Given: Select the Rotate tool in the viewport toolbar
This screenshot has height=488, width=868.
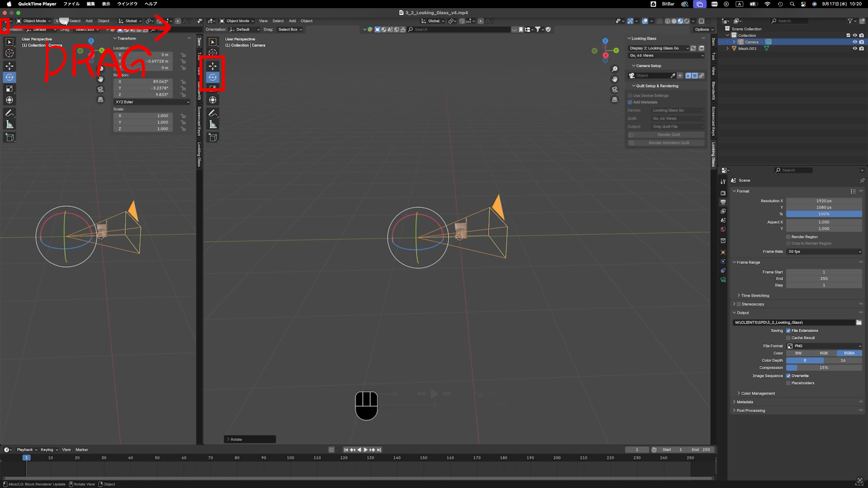Looking at the screenshot, I should pyautogui.click(x=213, y=77).
